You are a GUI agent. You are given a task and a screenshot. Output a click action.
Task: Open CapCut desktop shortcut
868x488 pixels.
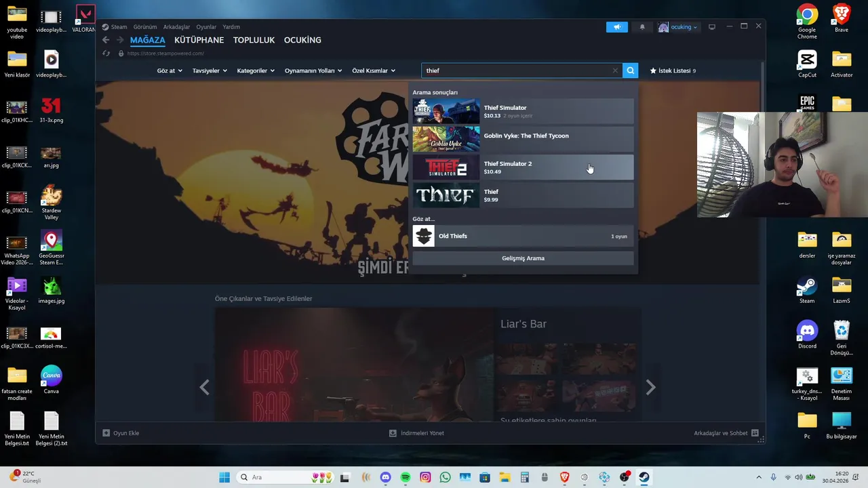pyautogui.click(x=807, y=64)
